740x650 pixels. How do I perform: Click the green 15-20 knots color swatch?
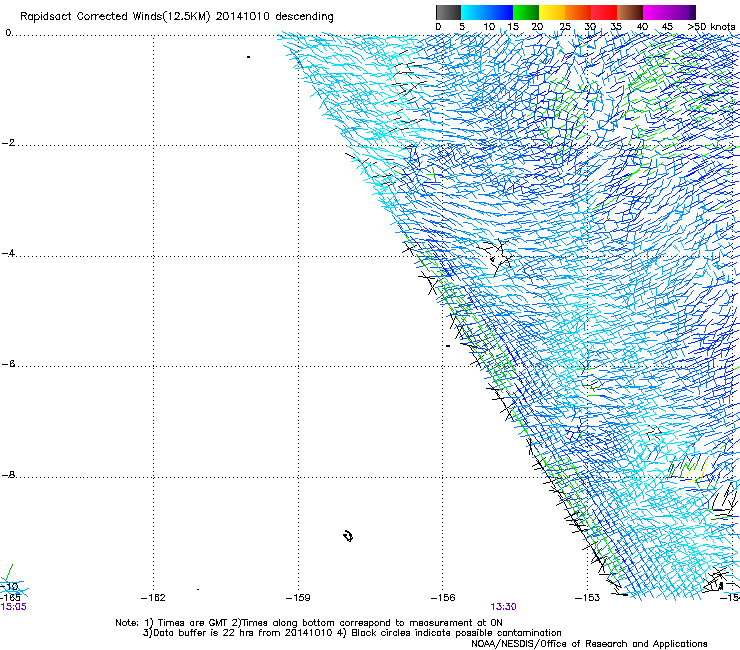pyautogui.click(x=526, y=12)
